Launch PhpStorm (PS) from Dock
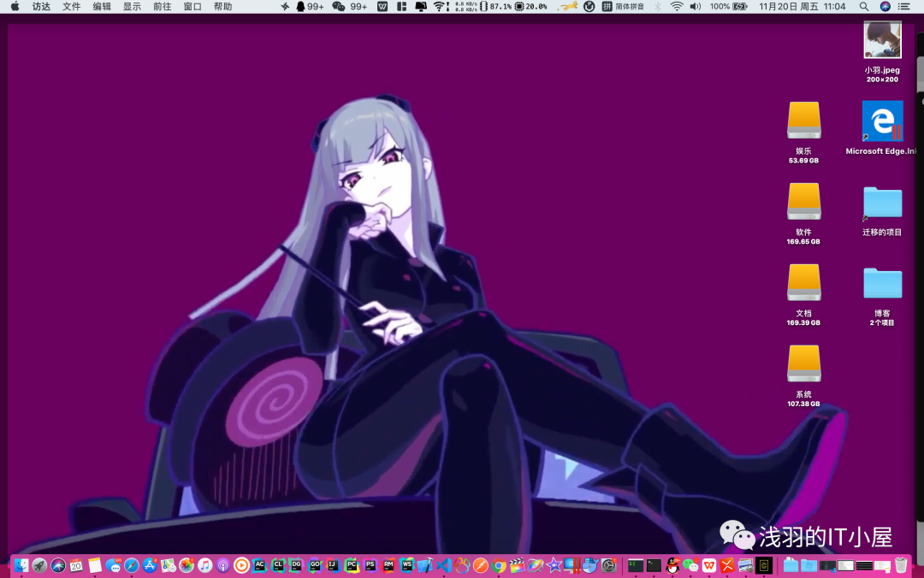The width and height of the screenshot is (924, 578). pos(370,566)
